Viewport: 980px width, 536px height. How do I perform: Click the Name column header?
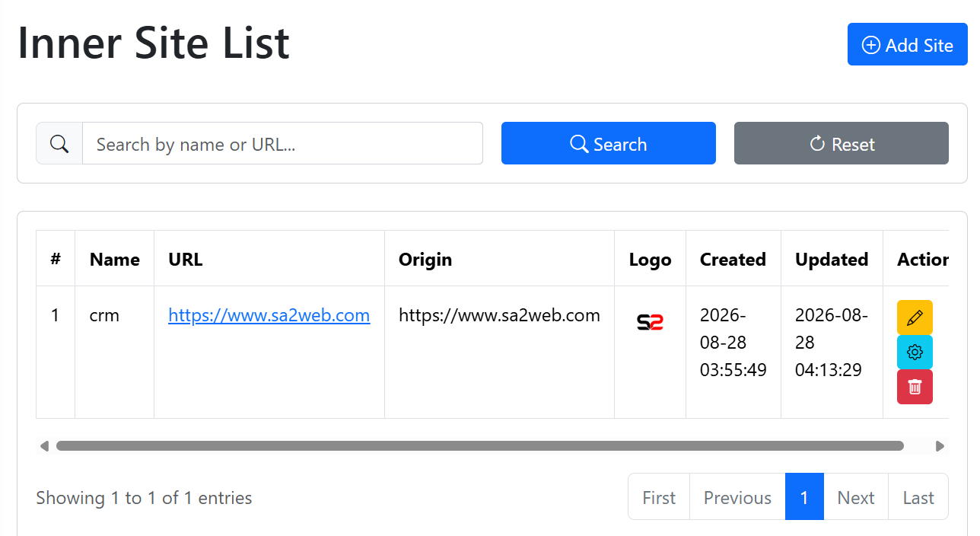114,259
